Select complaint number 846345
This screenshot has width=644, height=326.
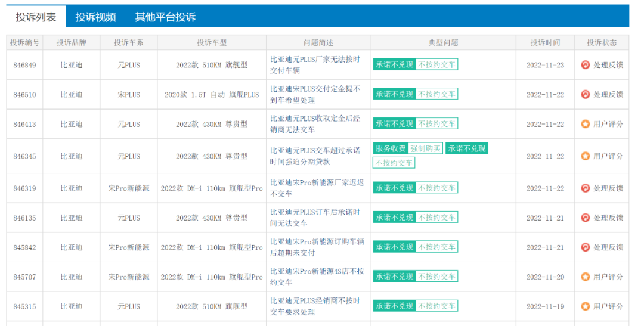(x=24, y=156)
